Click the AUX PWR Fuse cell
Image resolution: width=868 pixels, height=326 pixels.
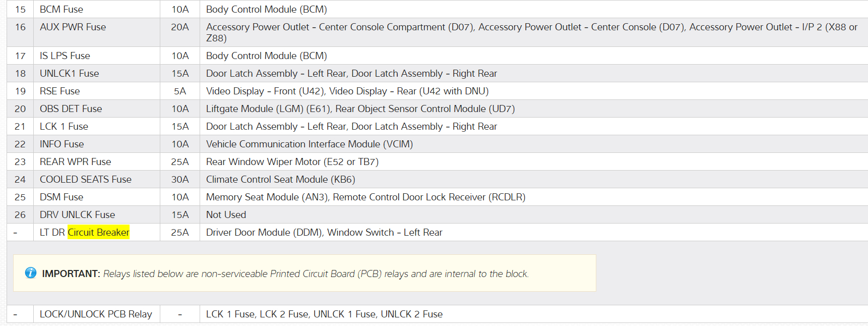pos(73,27)
